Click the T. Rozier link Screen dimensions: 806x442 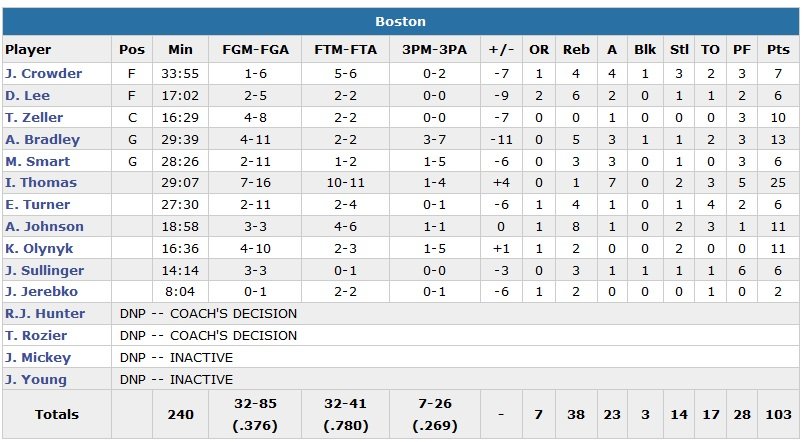click(36, 336)
